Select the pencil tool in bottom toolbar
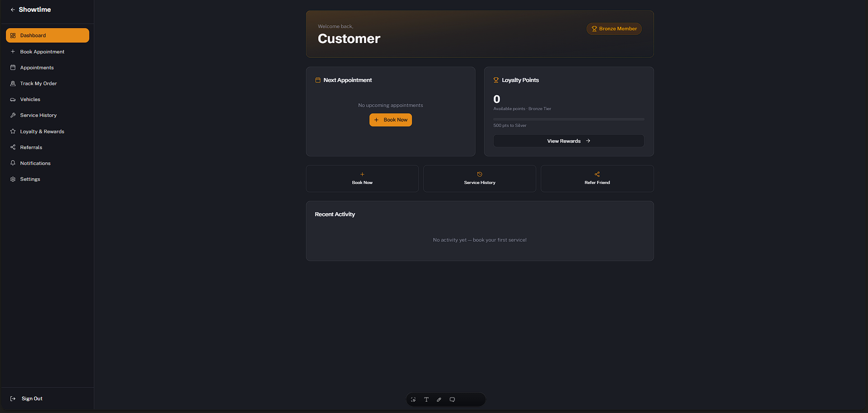 click(439, 399)
